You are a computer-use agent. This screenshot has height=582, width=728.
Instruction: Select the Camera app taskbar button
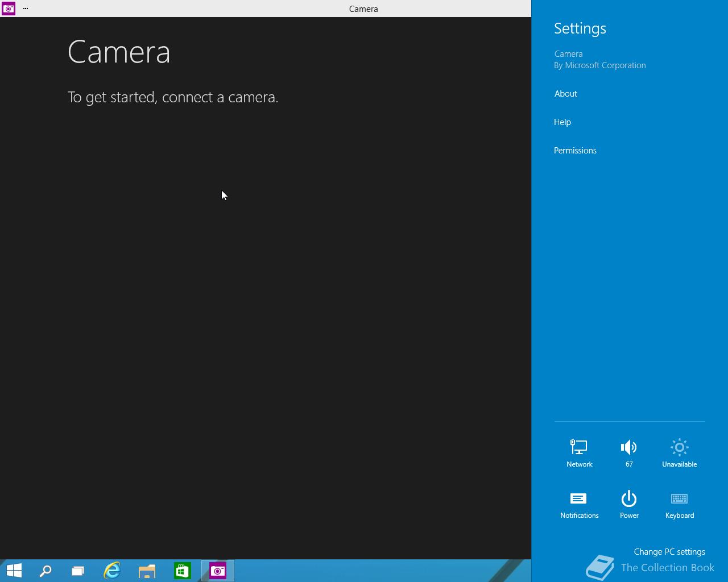pos(218,571)
